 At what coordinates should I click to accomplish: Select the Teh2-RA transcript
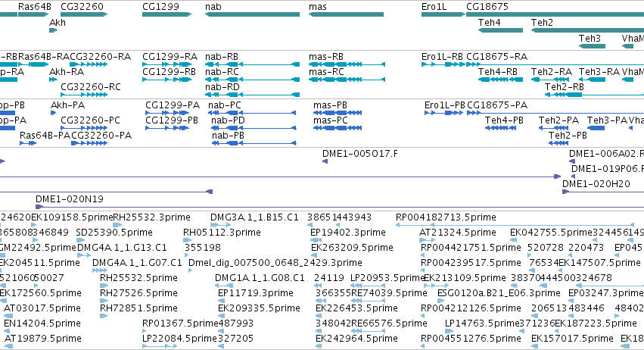click(549, 80)
